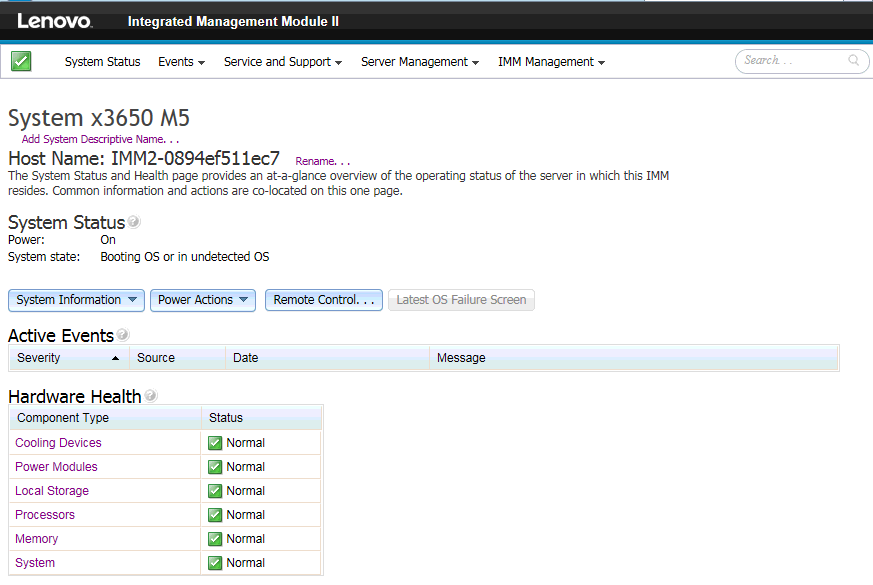Select the System Status menu item
This screenshot has height=585, width=873.
pos(102,61)
